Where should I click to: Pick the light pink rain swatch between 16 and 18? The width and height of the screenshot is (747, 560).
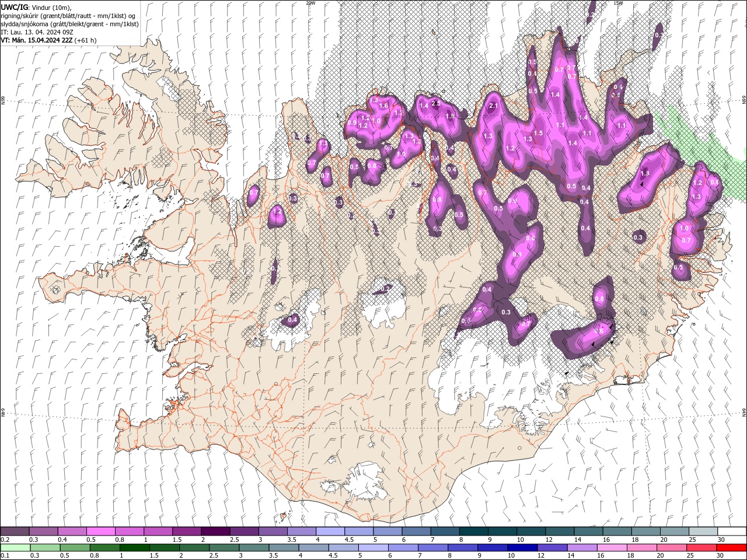(611, 548)
